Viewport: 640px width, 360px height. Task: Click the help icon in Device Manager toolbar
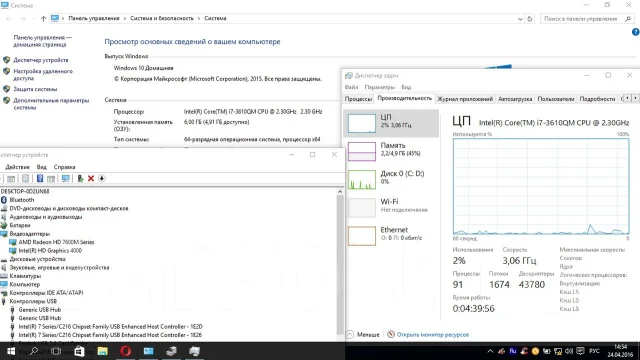tap(40, 178)
